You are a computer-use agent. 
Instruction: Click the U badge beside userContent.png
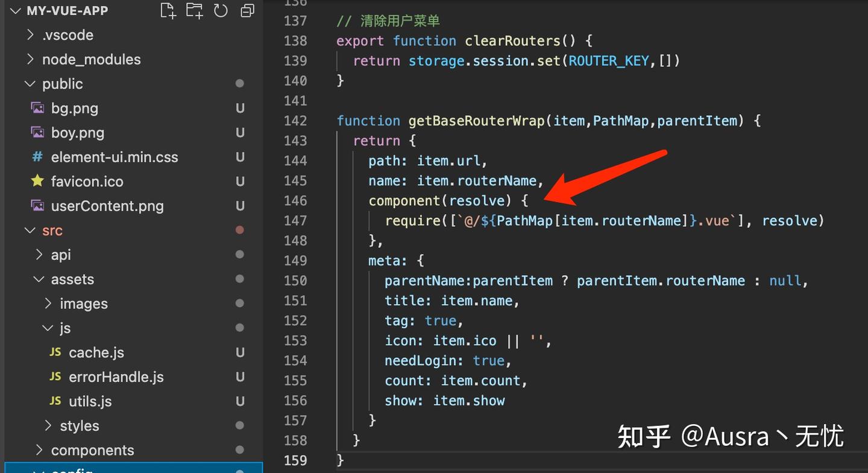pos(240,206)
